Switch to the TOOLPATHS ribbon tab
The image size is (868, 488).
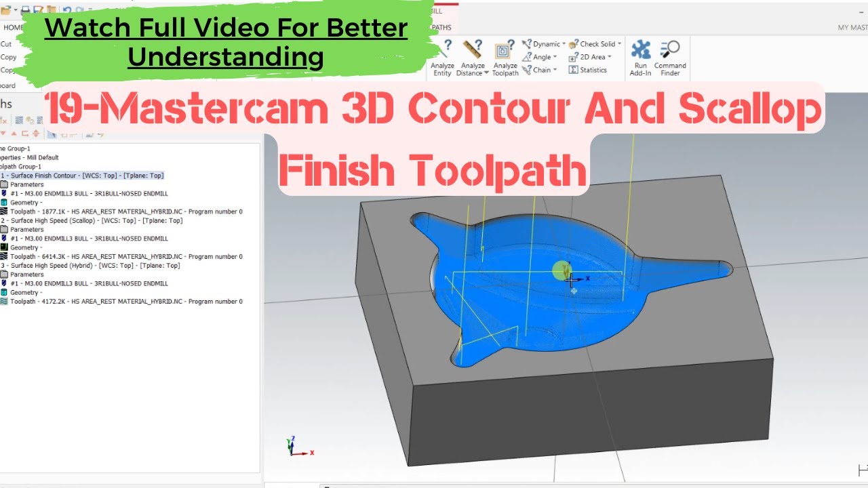(x=441, y=27)
